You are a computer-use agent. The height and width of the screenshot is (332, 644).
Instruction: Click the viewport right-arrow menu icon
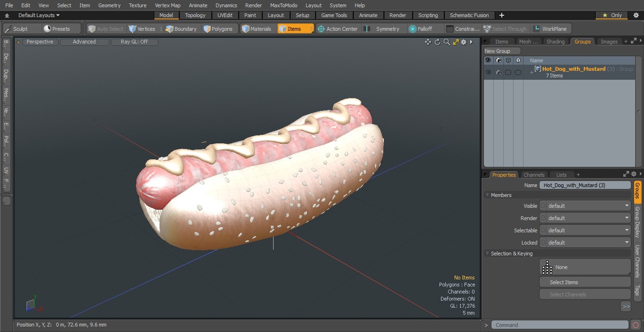pos(471,42)
